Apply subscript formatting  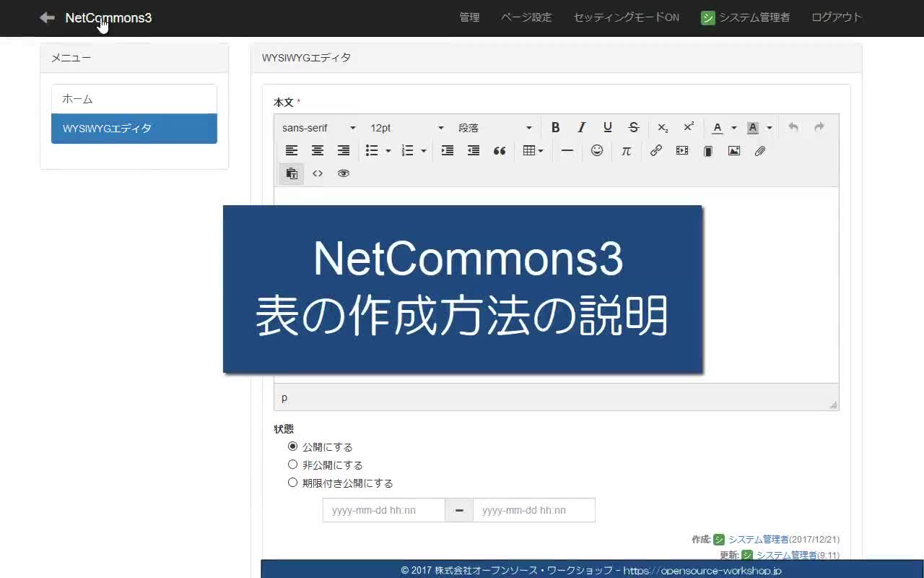point(663,128)
